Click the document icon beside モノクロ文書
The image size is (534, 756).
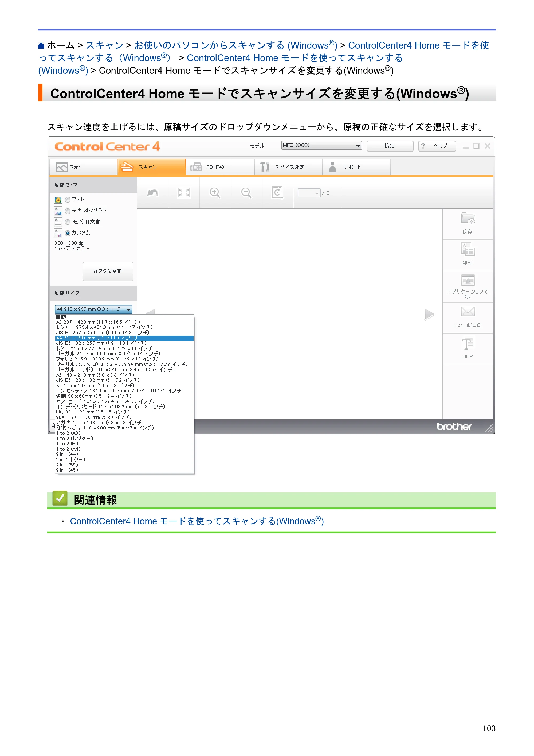pos(58,222)
